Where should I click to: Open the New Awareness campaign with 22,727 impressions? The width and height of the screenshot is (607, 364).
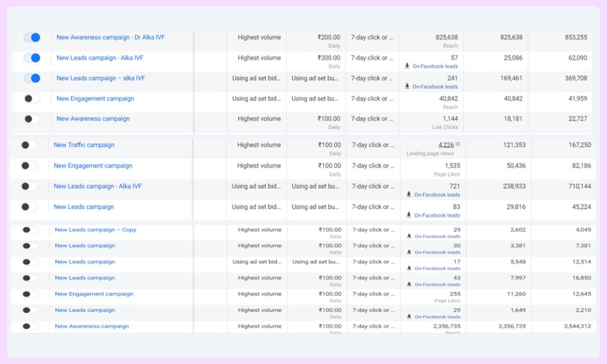click(93, 119)
